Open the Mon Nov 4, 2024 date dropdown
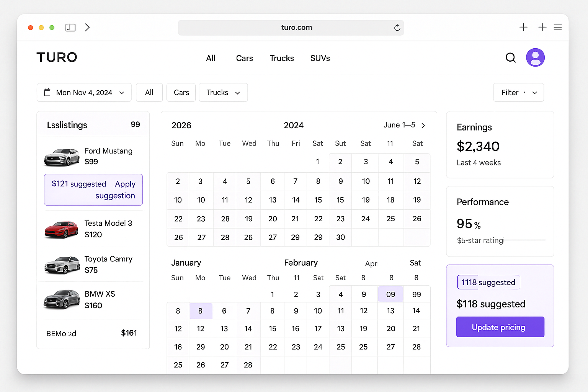 [84, 92]
